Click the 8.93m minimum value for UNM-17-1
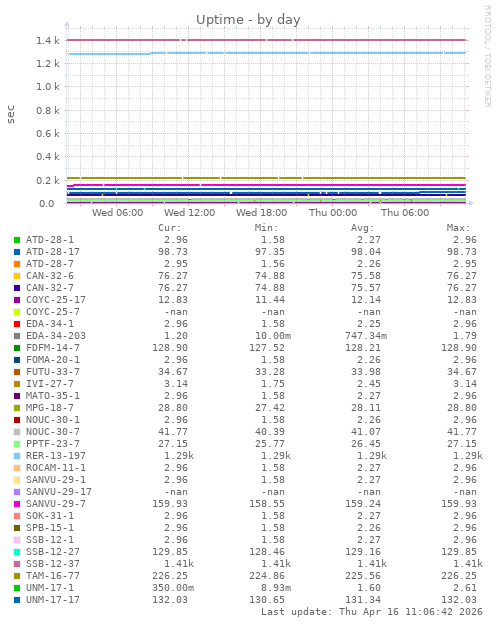This screenshot has height=624, width=497. pyautogui.click(x=276, y=588)
